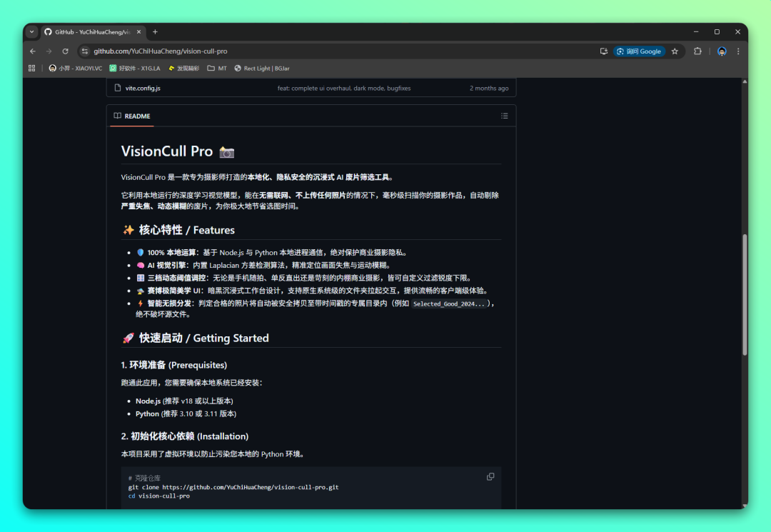Click the 智能无损分发 feature bullet
The width and height of the screenshot is (771, 532).
click(315, 308)
